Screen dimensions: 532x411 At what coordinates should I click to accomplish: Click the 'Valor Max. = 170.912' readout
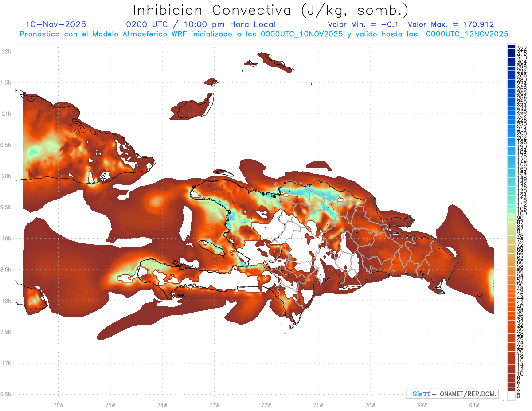[x=451, y=24]
